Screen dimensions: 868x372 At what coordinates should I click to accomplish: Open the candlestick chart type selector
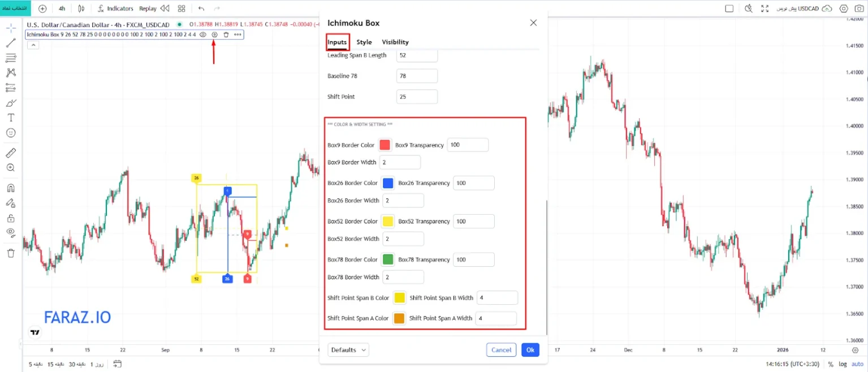point(81,8)
